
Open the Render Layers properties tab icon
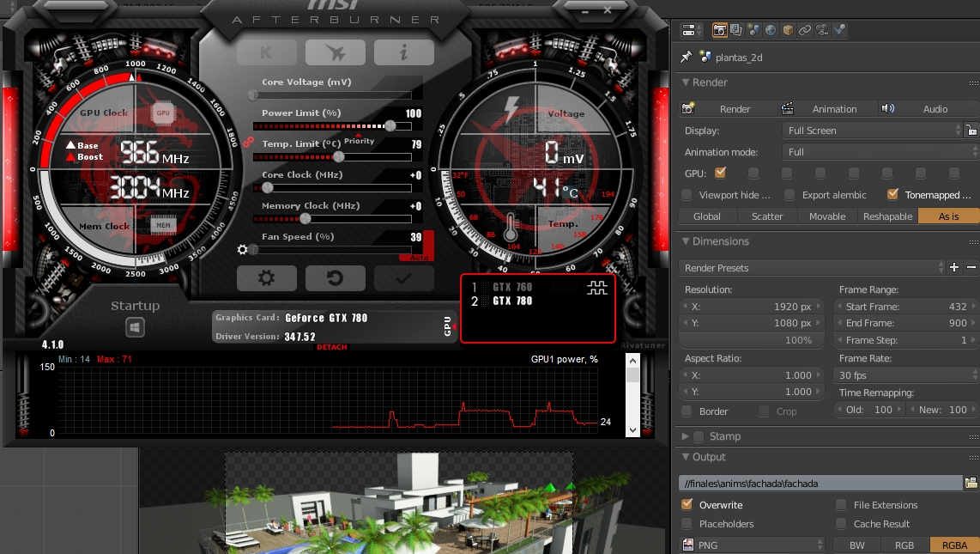click(x=736, y=29)
